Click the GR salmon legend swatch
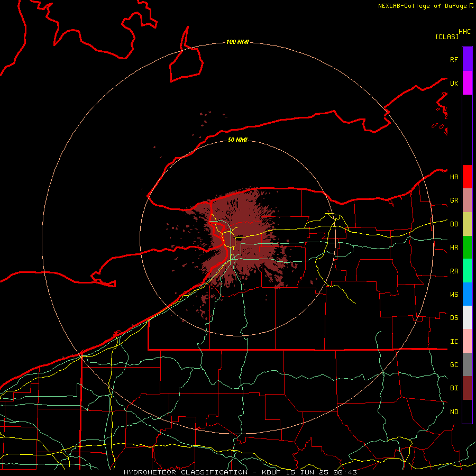 pos(467,200)
